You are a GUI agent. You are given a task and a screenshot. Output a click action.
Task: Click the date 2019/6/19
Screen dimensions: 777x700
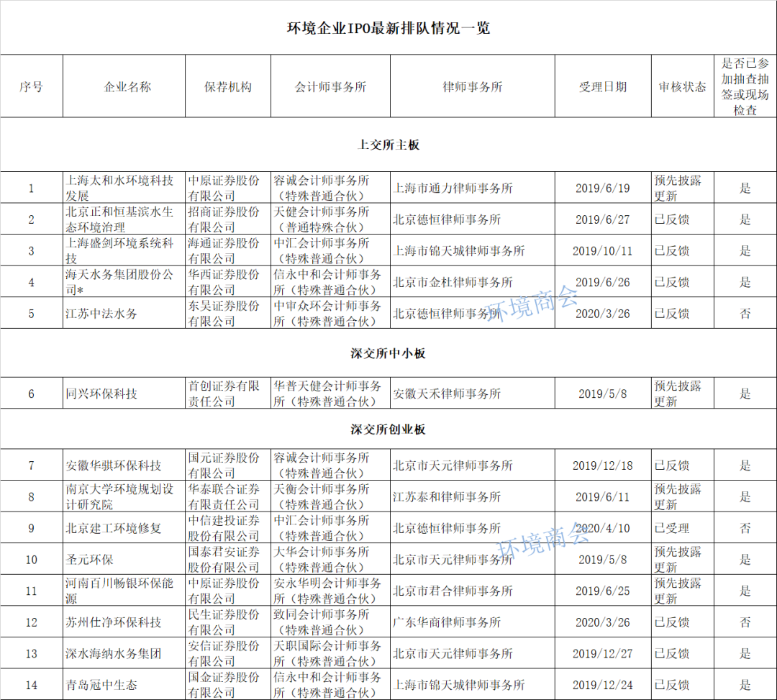click(603, 188)
